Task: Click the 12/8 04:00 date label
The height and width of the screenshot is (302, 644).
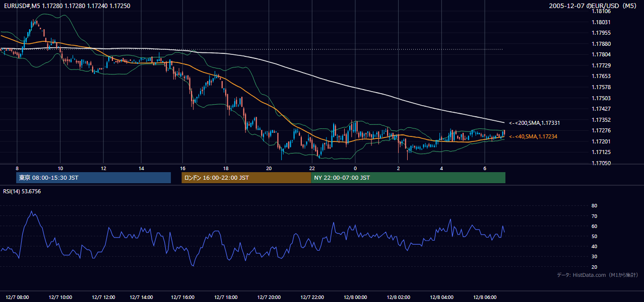Action: pyautogui.click(x=441, y=297)
